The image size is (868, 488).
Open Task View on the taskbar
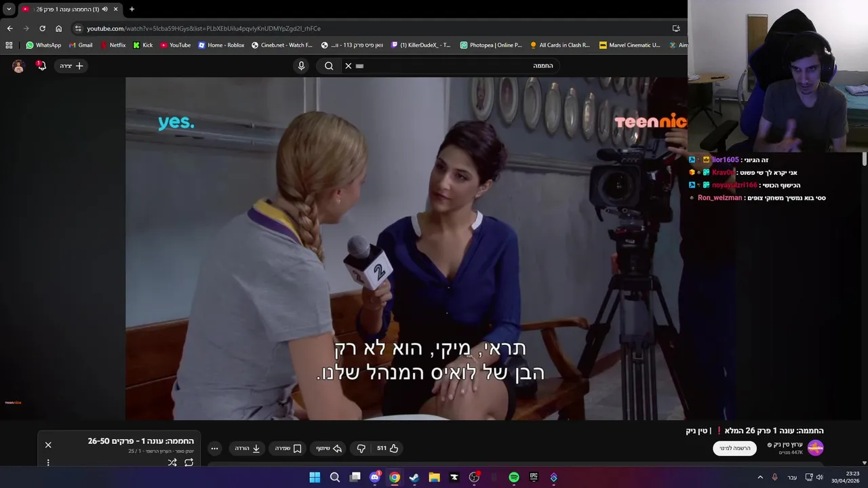pyautogui.click(x=355, y=477)
